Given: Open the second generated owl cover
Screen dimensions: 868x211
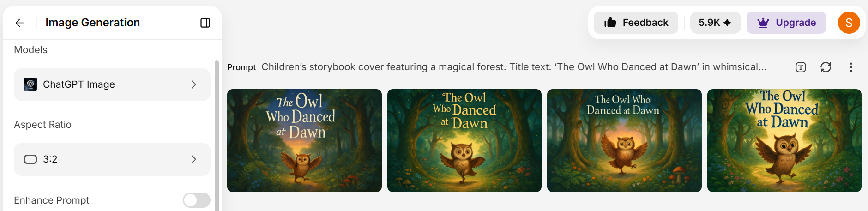Looking at the screenshot, I should 464,140.
